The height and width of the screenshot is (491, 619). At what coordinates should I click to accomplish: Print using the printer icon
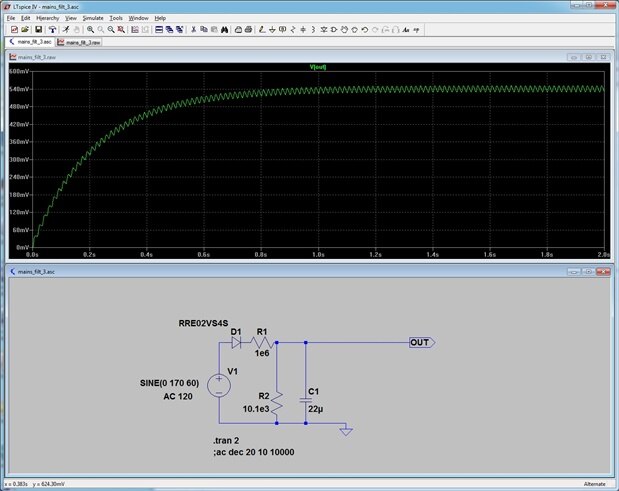[x=249, y=30]
